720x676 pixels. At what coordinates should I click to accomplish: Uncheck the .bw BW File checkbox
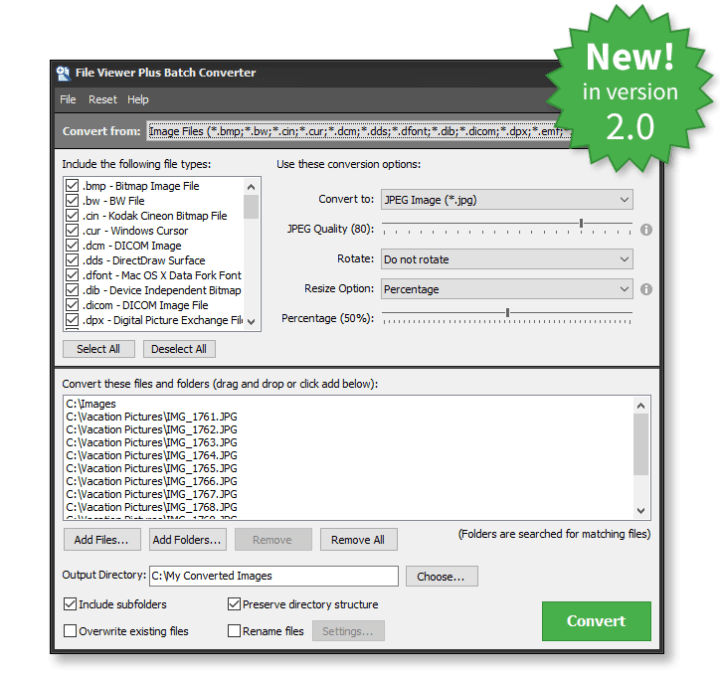click(72, 201)
